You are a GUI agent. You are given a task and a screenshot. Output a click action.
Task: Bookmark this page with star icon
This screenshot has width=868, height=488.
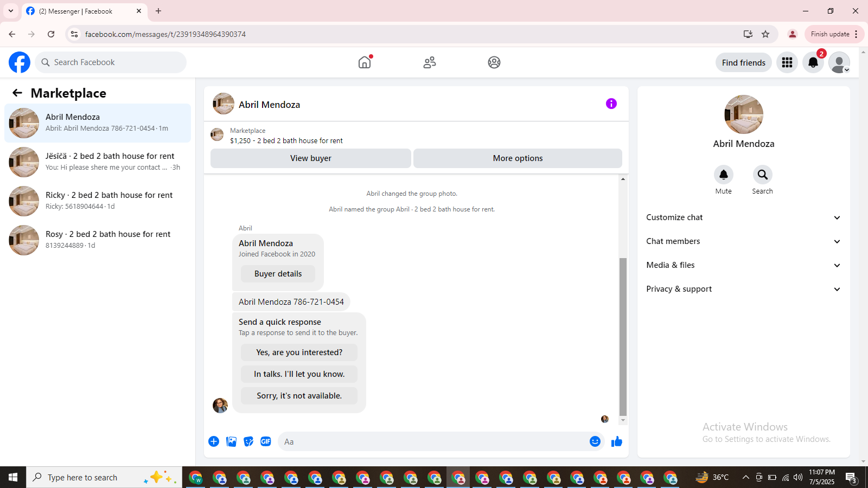765,34
